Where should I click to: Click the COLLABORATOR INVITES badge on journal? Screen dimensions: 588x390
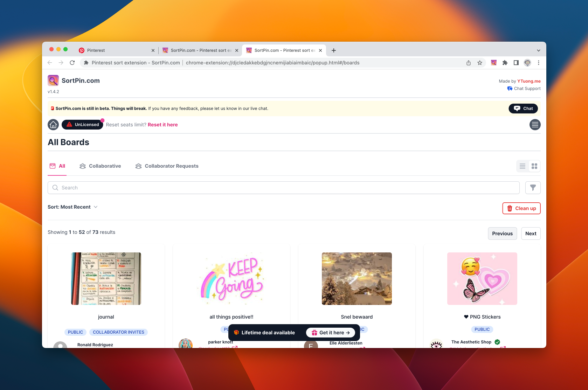tap(118, 332)
